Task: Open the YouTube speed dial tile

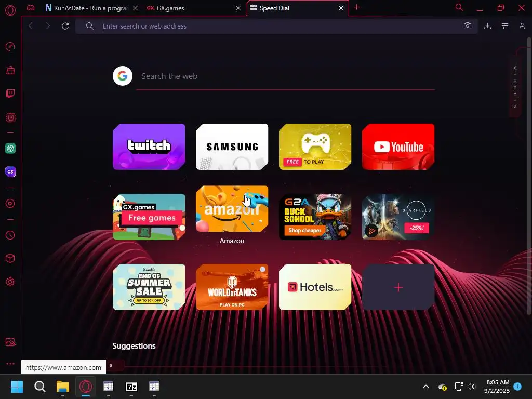Action: [x=398, y=147]
